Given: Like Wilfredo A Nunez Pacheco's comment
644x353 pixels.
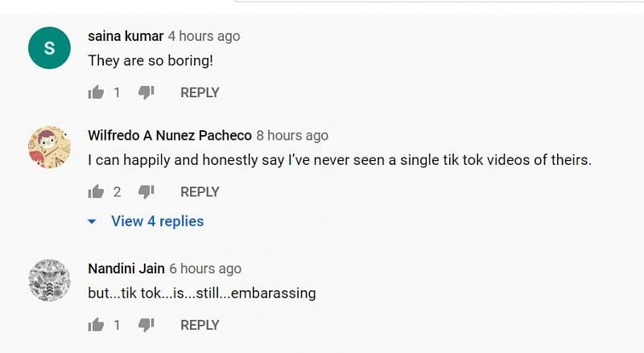Looking at the screenshot, I should point(96,191).
